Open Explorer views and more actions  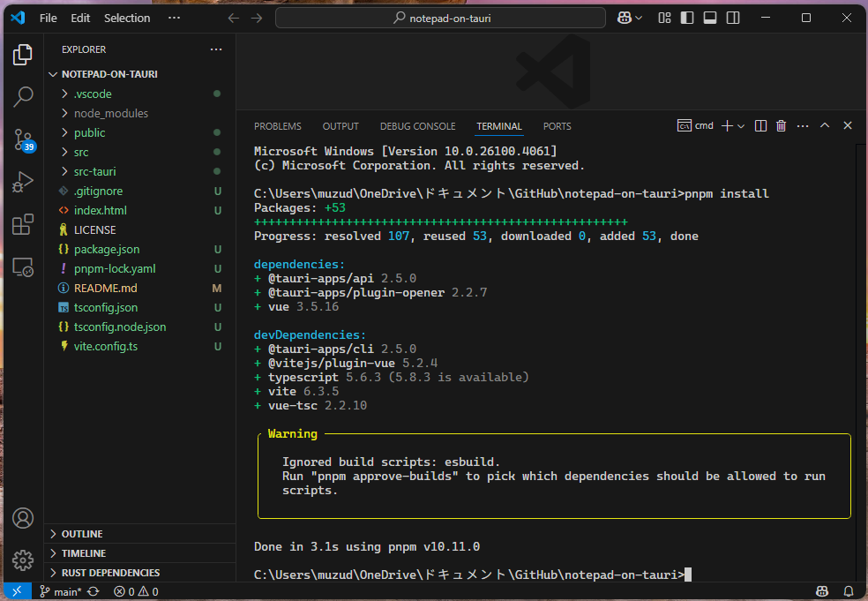(x=216, y=49)
